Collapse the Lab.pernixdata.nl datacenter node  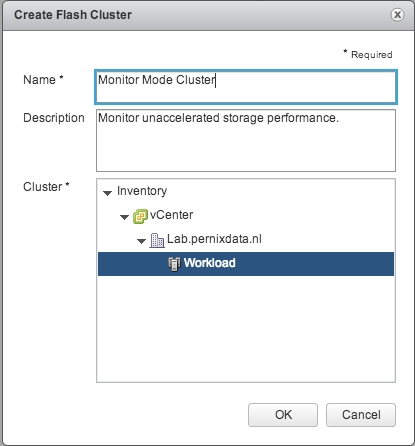click(x=141, y=241)
